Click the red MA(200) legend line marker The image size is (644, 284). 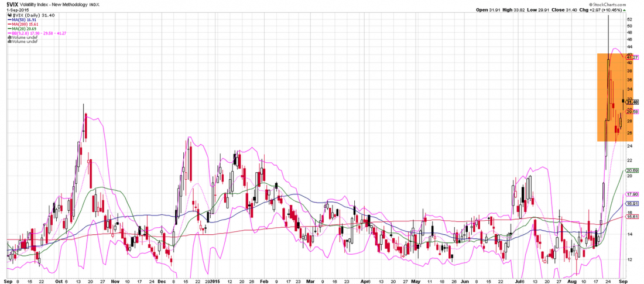coord(9,24)
